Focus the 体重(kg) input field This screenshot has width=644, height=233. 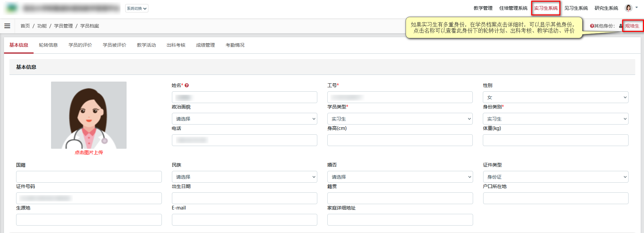(555, 140)
